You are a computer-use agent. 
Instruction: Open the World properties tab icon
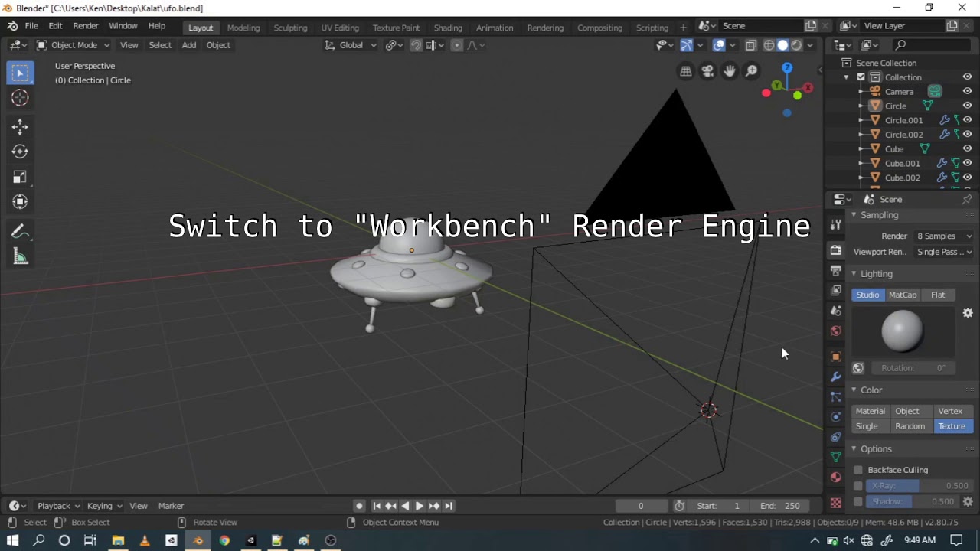coord(836,331)
